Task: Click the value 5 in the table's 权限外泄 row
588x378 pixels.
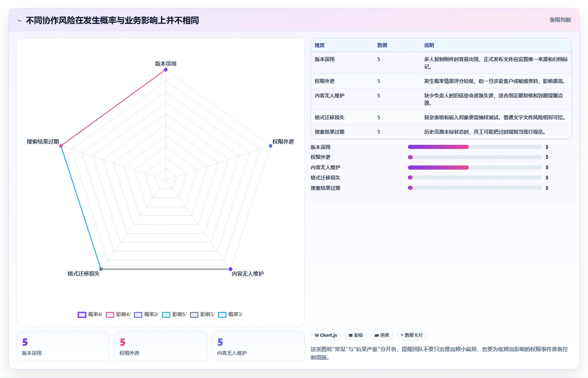Action: (x=379, y=81)
